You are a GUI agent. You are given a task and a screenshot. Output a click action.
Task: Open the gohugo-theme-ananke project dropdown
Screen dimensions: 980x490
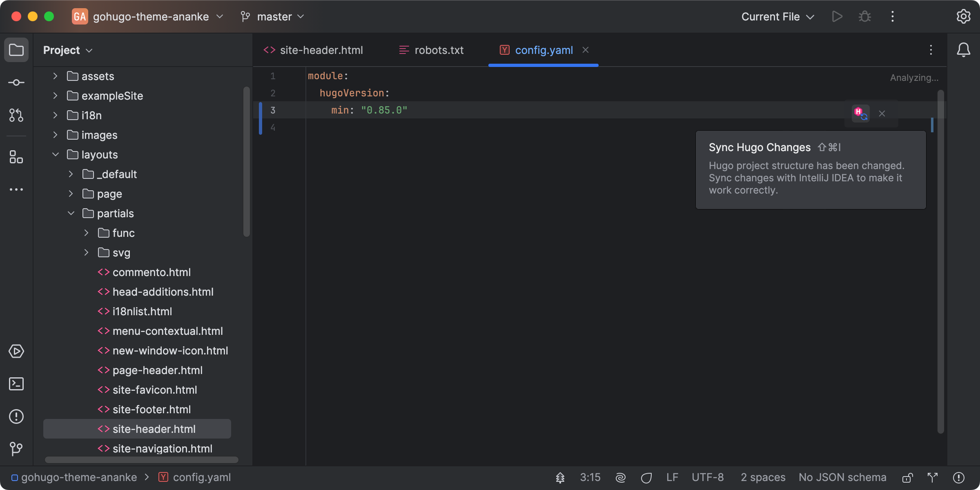(x=148, y=17)
